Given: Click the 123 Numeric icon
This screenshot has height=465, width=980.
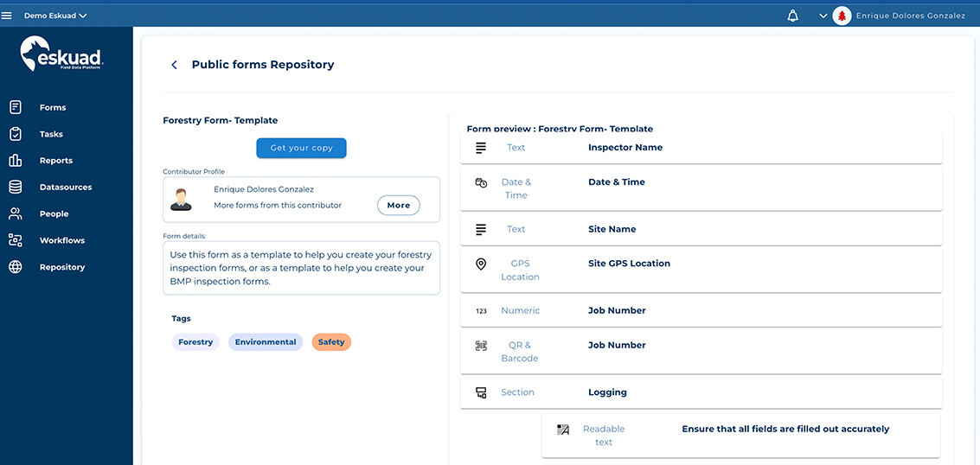Looking at the screenshot, I should click(x=481, y=311).
